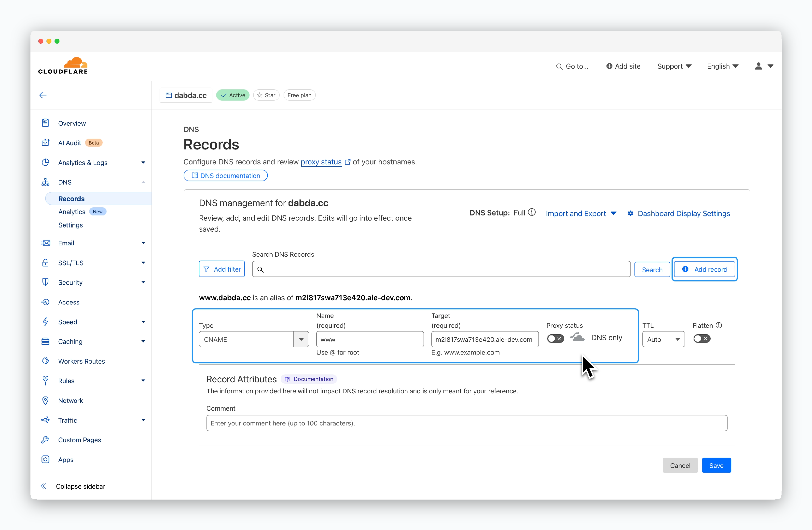Click the Rules funnel icon
The image size is (812, 530).
click(x=45, y=380)
